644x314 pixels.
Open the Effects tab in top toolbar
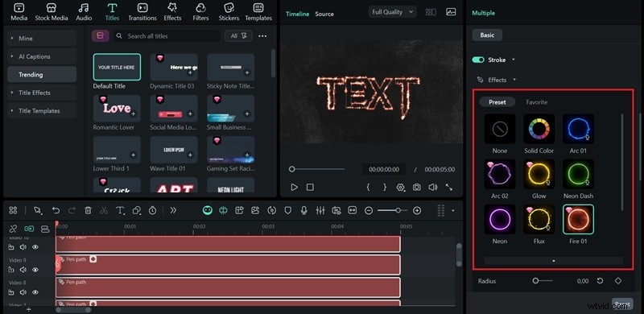(x=172, y=12)
